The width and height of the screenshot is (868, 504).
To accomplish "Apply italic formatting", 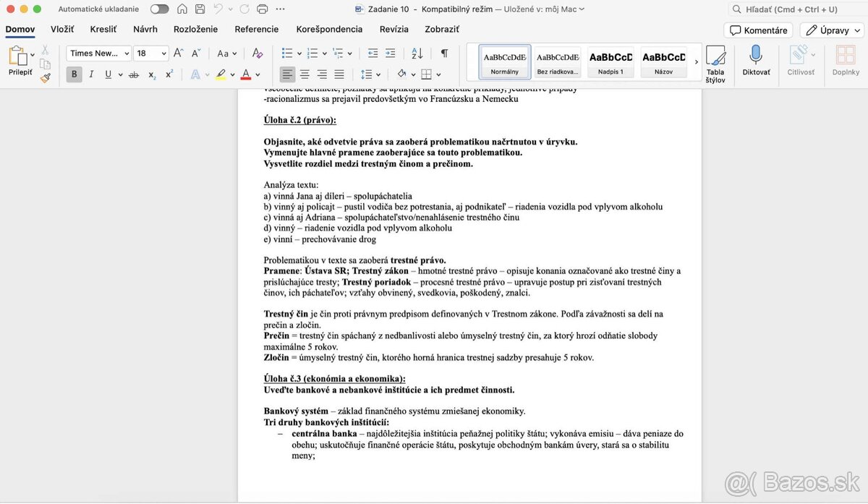I will [91, 74].
